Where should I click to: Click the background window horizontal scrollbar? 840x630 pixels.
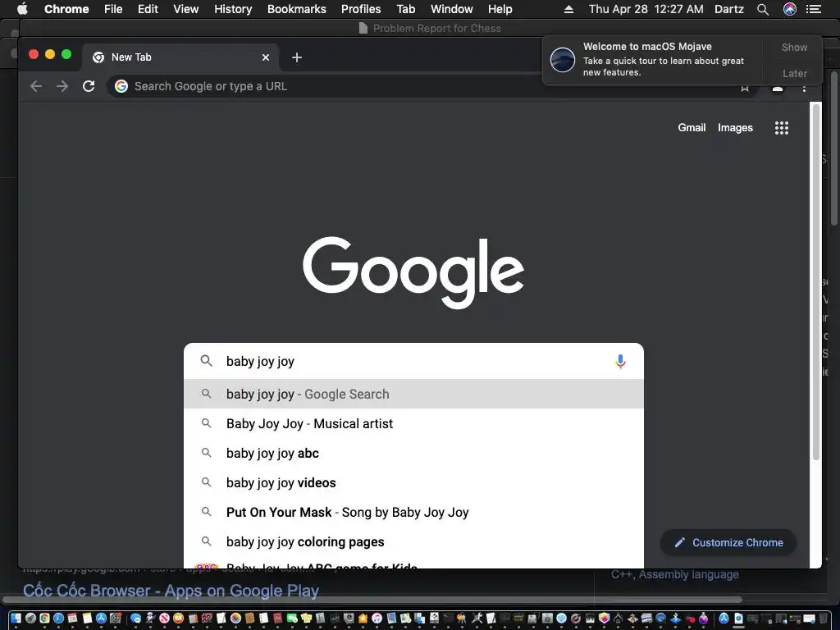tap(372, 600)
